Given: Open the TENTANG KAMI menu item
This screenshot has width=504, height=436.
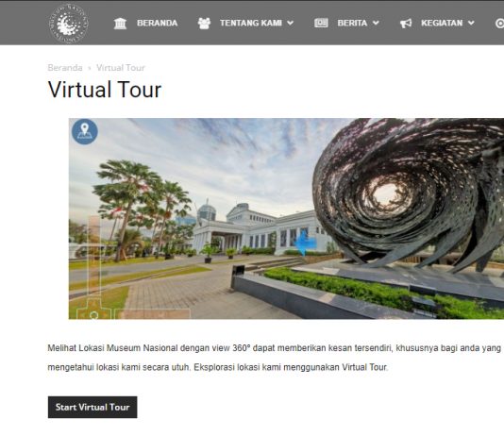Looking at the screenshot, I should coord(251,24).
